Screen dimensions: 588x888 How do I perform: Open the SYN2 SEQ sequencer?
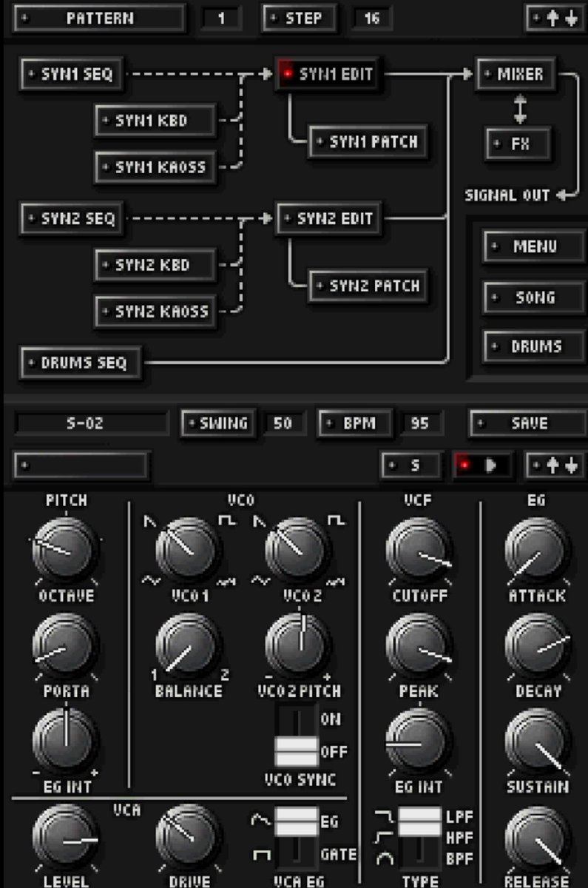pyautogui.click(x=71, y=219)
